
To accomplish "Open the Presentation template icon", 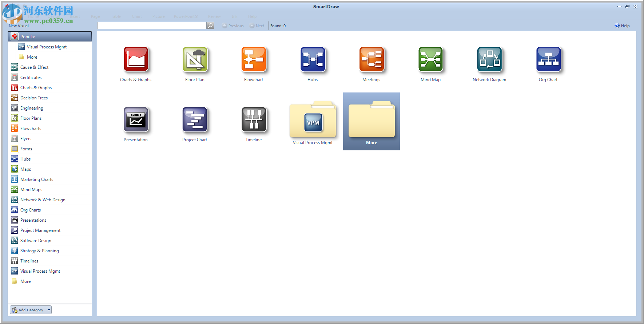I will [136, 119].
